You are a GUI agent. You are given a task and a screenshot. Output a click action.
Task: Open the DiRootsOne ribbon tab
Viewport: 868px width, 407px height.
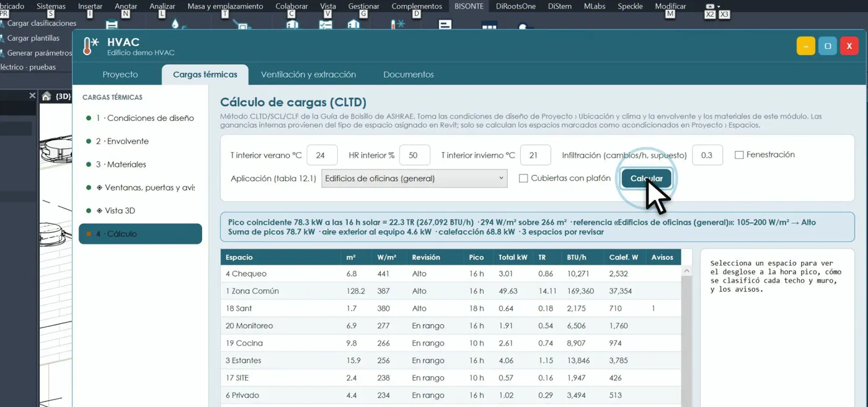[516, 6]
